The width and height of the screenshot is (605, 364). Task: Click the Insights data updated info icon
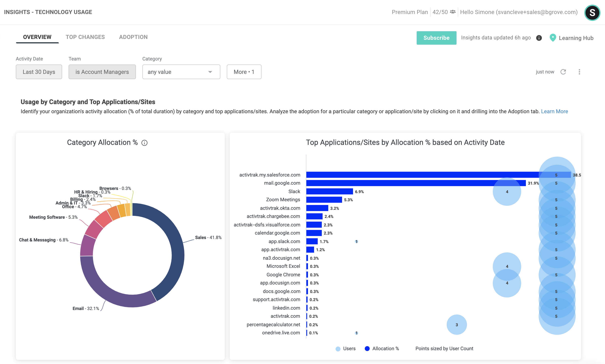(x=539, y=38)
